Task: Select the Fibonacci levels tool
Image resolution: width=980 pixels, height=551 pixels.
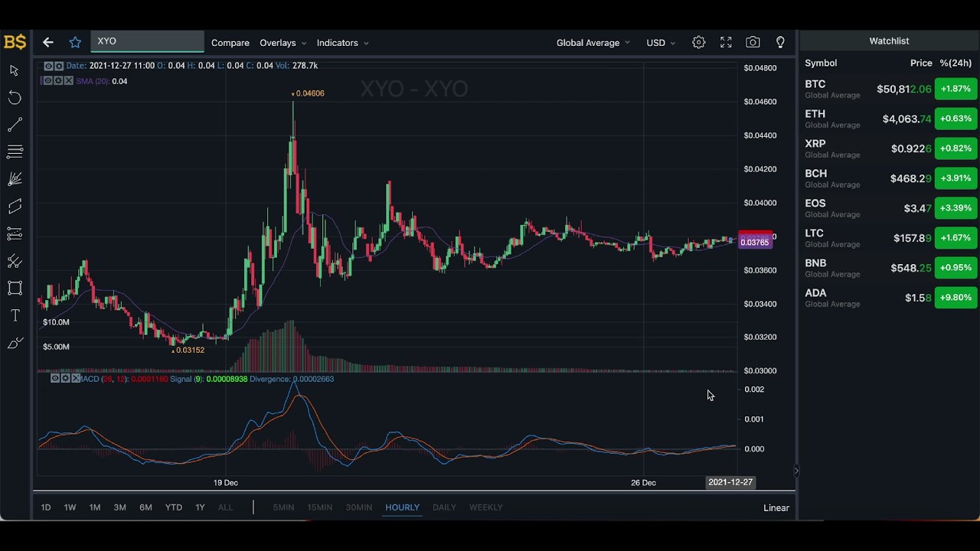Action: [15, 233]
